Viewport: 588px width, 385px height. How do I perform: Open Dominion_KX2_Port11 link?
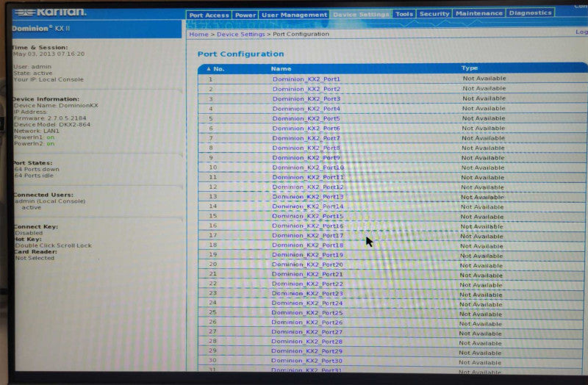coord(308,177)
